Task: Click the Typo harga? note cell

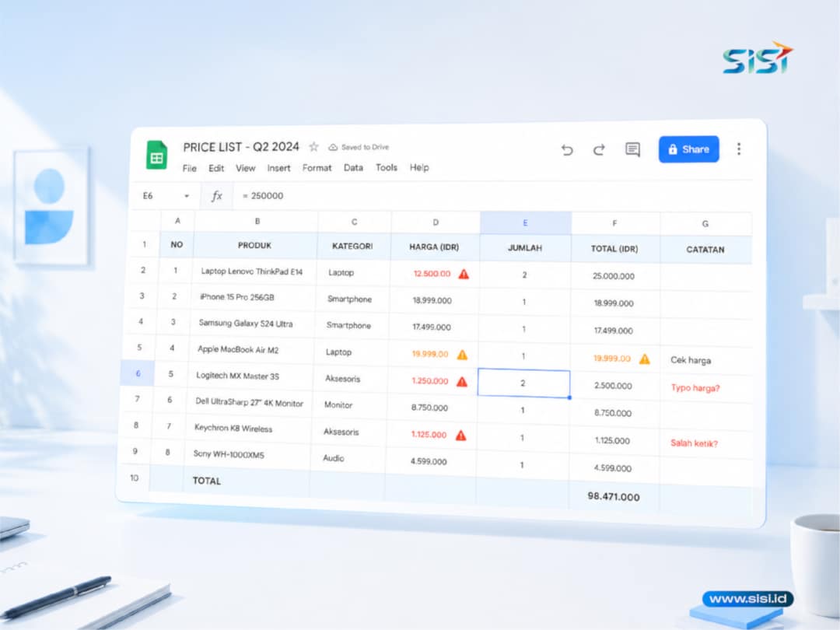Action: (705, 388)
